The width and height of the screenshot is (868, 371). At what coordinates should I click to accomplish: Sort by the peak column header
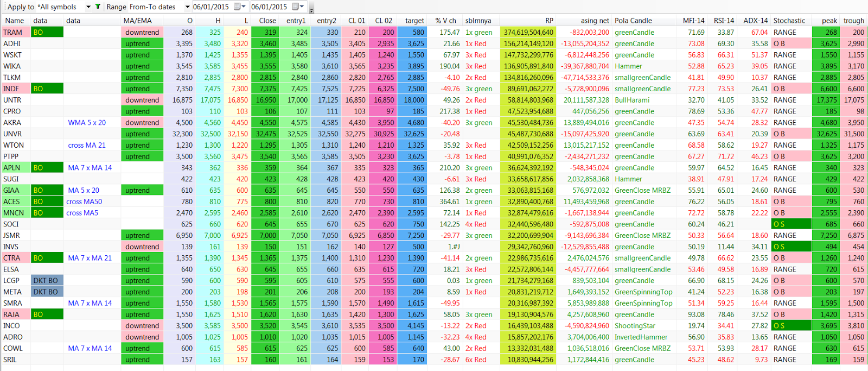[x=829, y=21]
